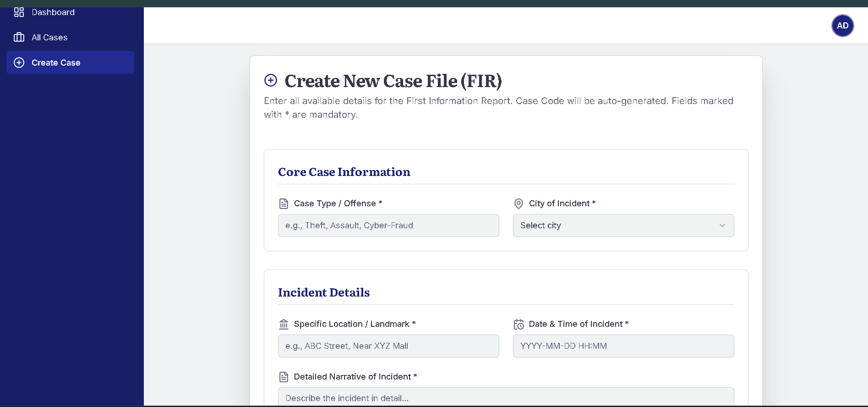Select Create Case in sidebar
The image size is (868, 407).
[x=70, y=62]
